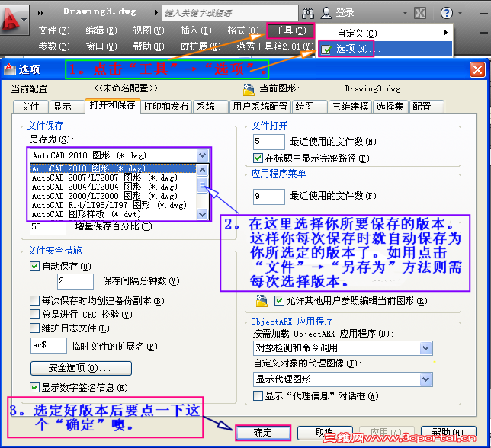Click the Exchange X icon in title bar
Screen dimensions: 491x448
click(x=419, y=13)
